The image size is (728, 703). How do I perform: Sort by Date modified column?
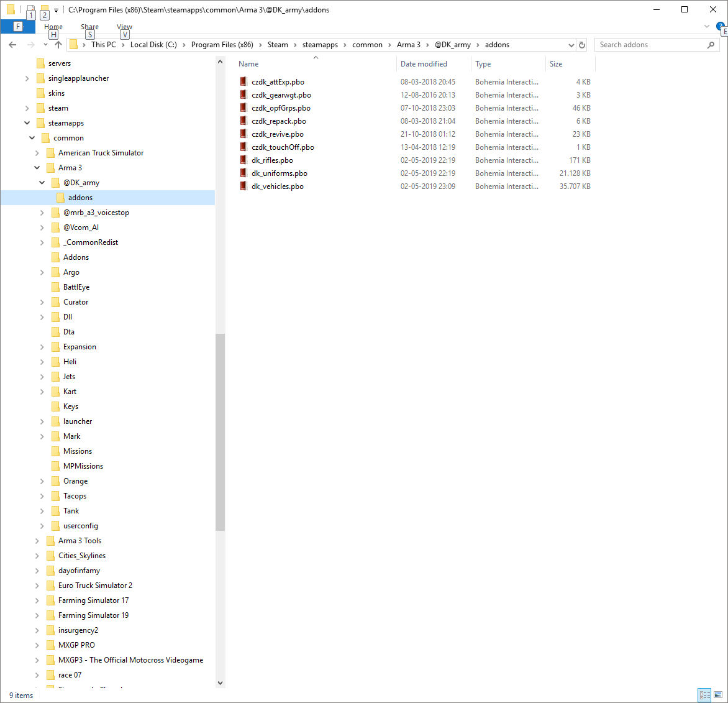[424, 64]
